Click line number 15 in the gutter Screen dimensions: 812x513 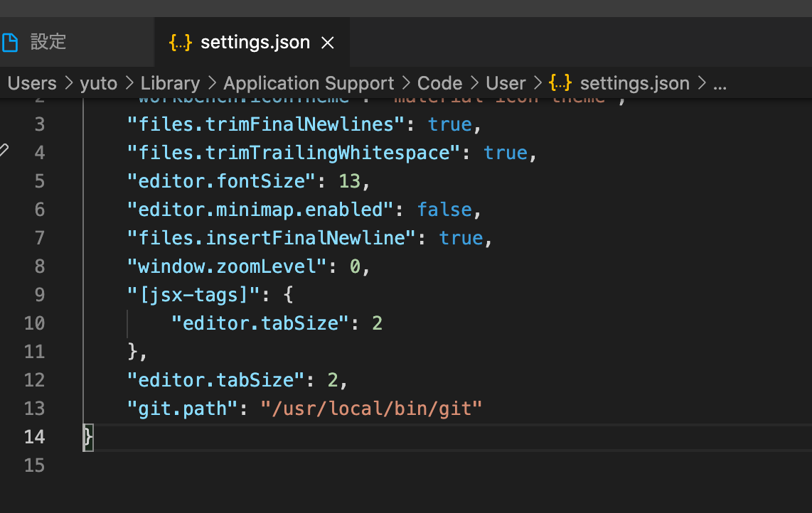(x=35, y=465)
